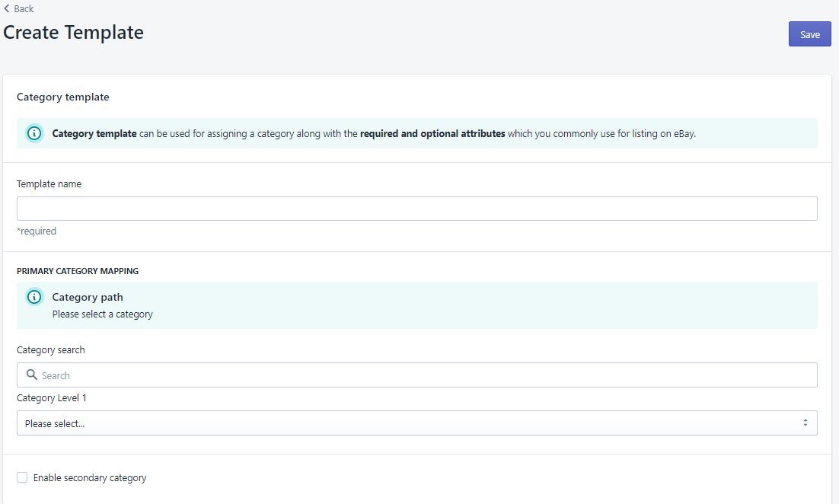
Task: Click the magnifying glass search icon
Action: click(32, 375)
